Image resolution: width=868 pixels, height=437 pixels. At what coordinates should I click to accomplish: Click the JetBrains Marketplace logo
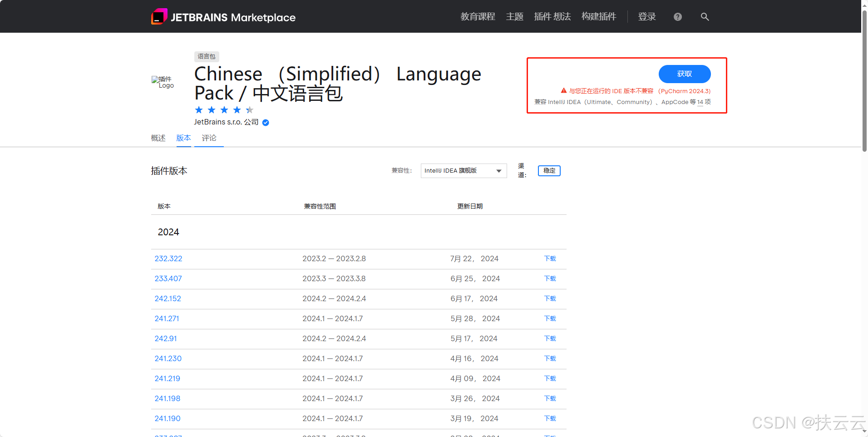[223, 17]
